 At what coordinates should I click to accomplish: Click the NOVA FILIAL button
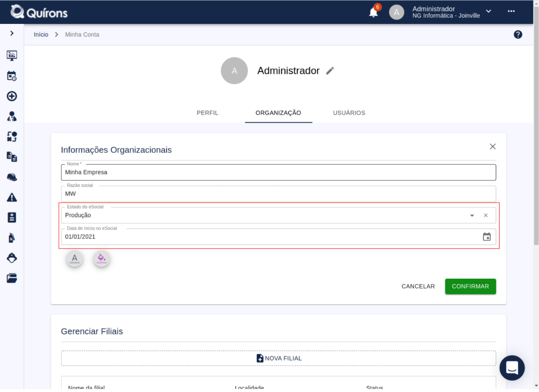(278, 359)
